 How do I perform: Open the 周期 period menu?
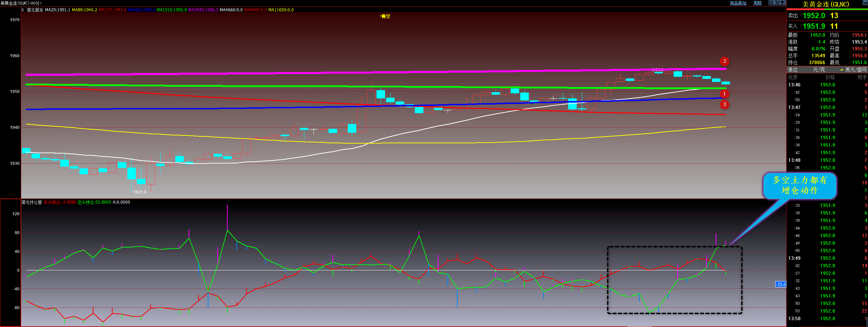tap(757, 3)
